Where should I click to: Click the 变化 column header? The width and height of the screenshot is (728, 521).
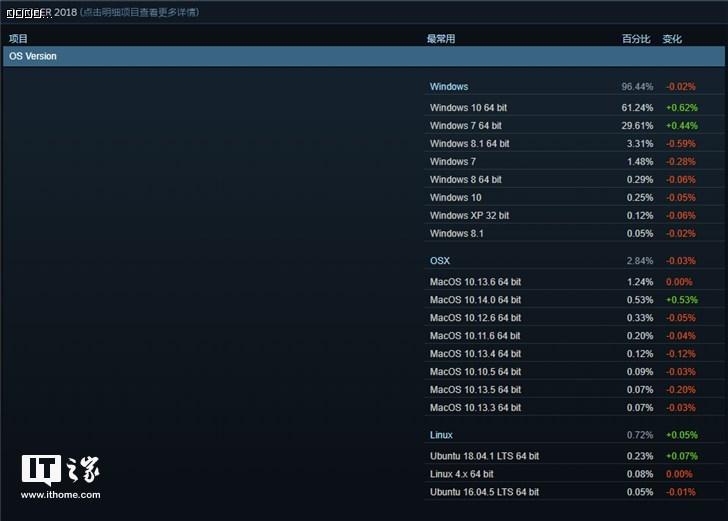click(x=672, y=39)
